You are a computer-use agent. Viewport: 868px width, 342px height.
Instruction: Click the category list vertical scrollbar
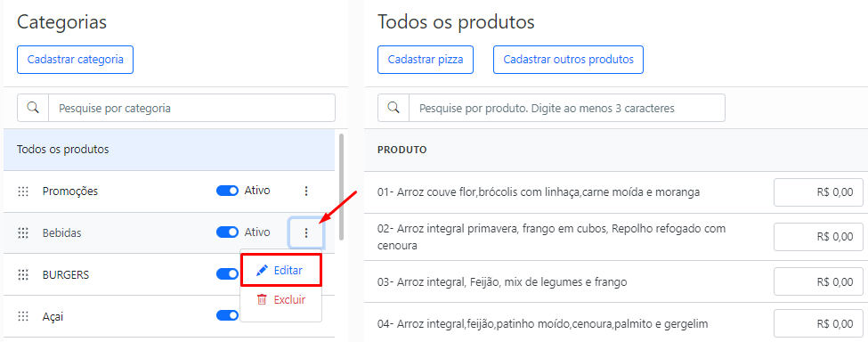[342, 186]
